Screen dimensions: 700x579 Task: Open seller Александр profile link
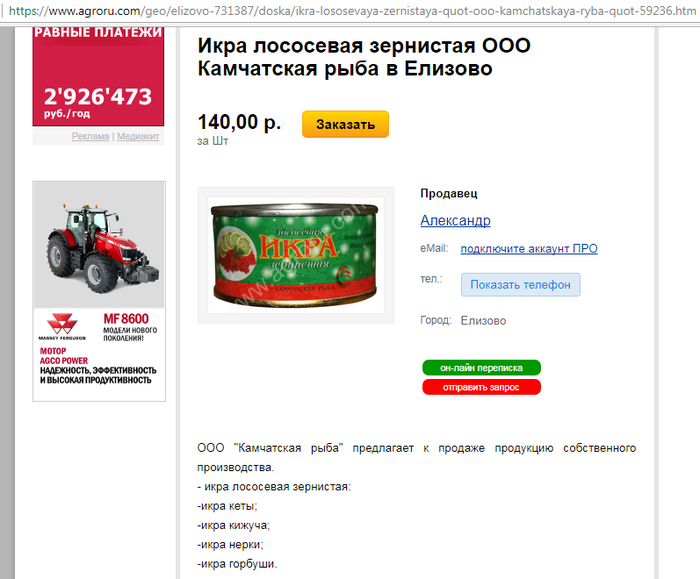point(455,221)
